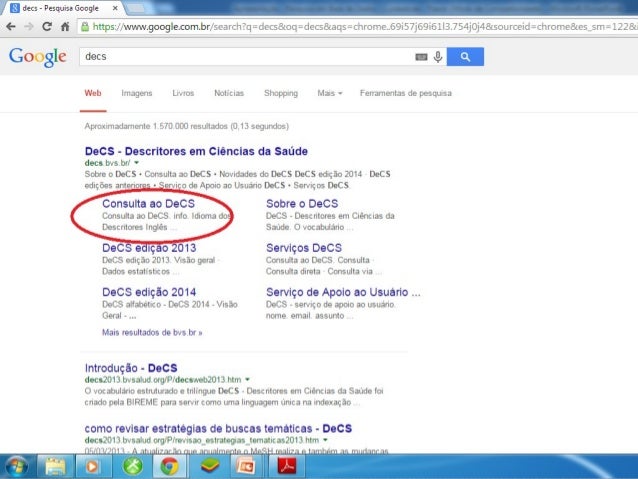Switch to Chrome in the taskbar

pyautogui.click(x=170, y=466)
